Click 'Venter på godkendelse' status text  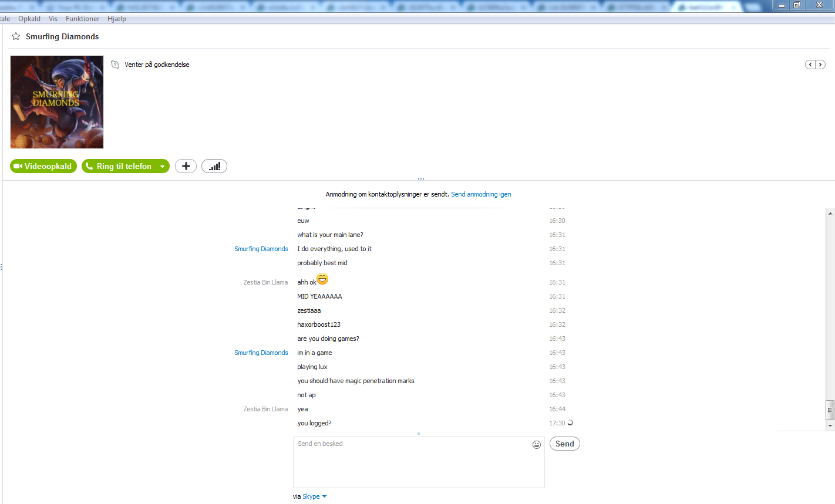(157, 65)
